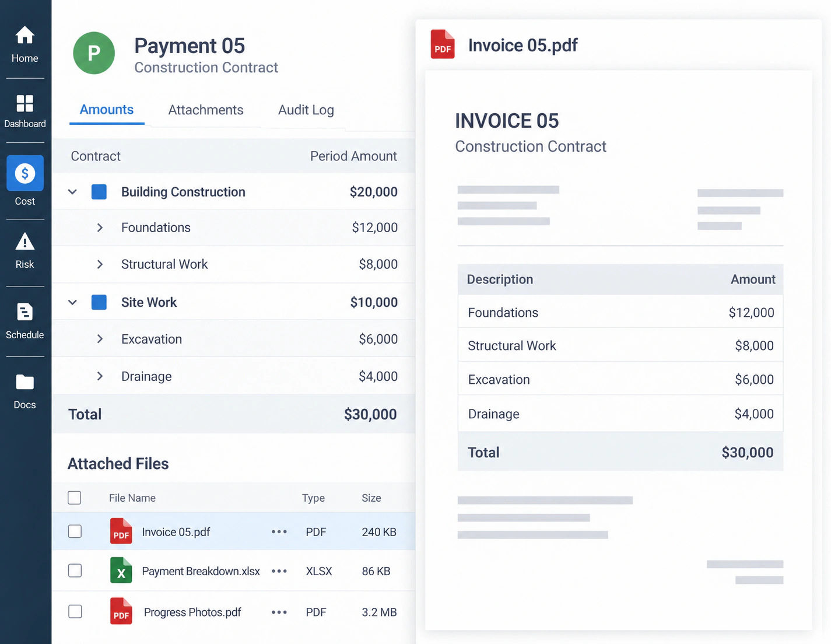Viewport: 831px width, 644px height.
Task: Click the PDF icon beside Invoice 05.pdf row
Action: (x=121, y=531)
